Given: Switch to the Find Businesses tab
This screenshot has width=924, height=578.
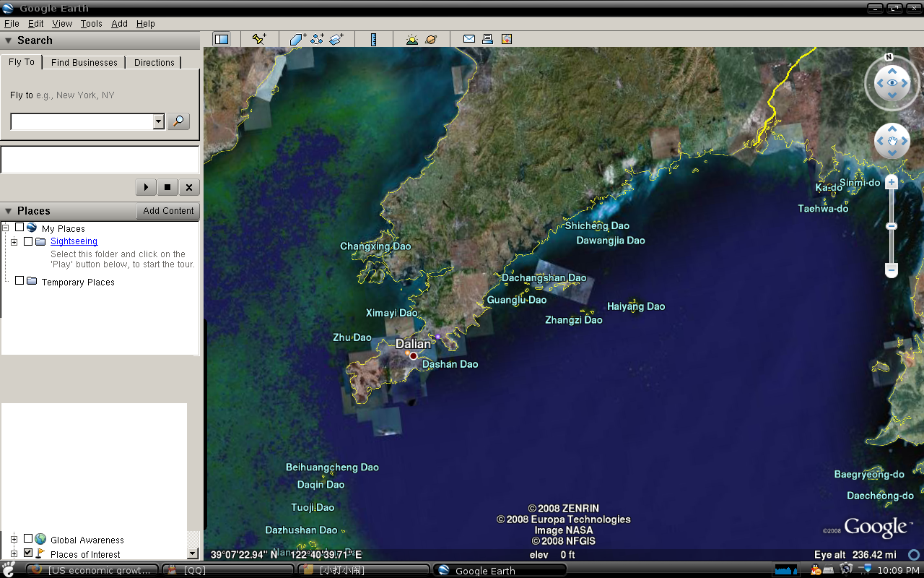Looking at the screenshot, I should (x=84, y=63).
